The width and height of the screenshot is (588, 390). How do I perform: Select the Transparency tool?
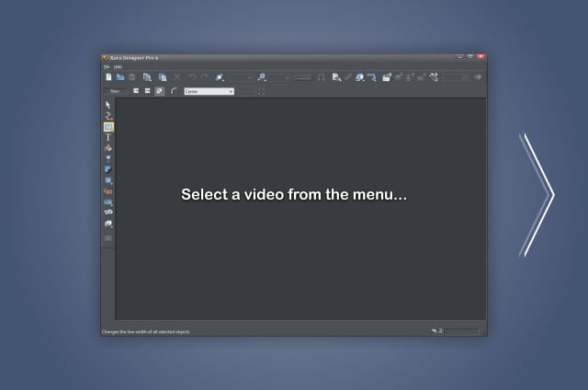[x=108, y=159]
